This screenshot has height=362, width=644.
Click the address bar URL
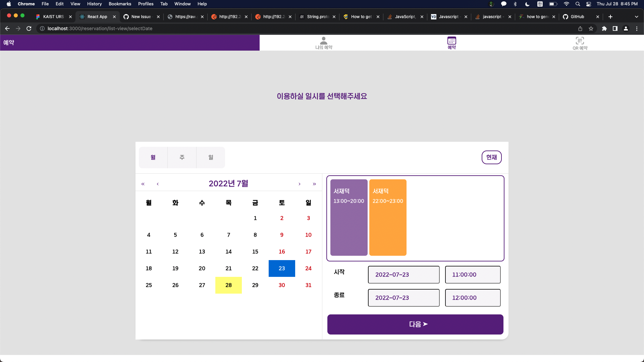click(x=100, y=28)
